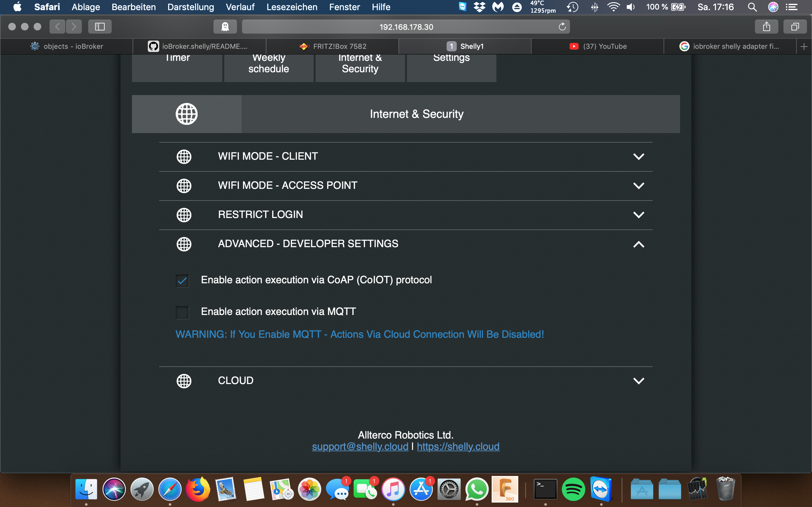Show all tabs overview icon
812x507 pixels.
(795, 27)
